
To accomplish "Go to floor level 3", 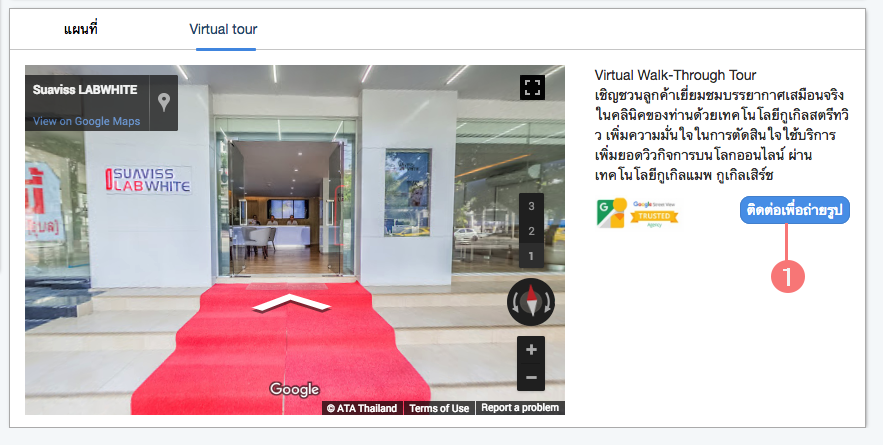I will pyautogui.click(x=531, y=206).
